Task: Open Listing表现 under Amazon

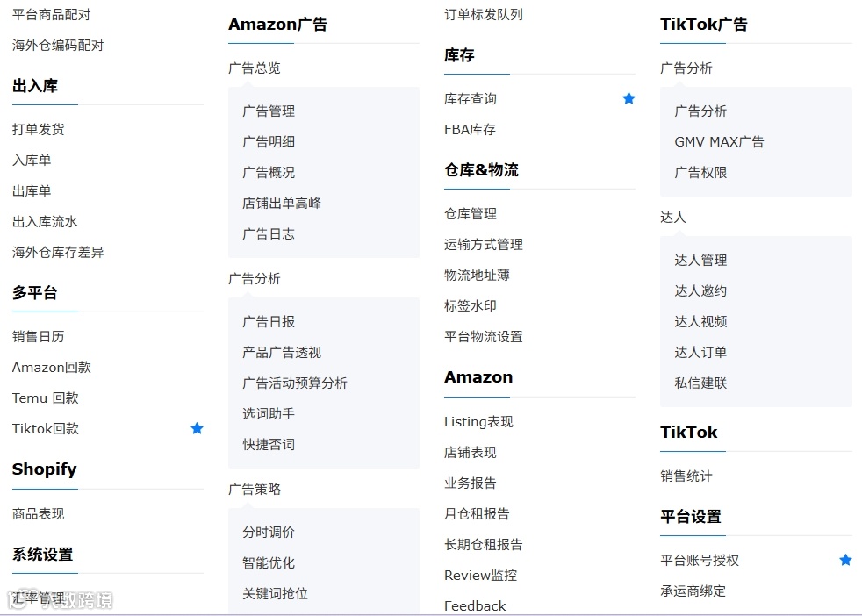Action: point(478,422)
